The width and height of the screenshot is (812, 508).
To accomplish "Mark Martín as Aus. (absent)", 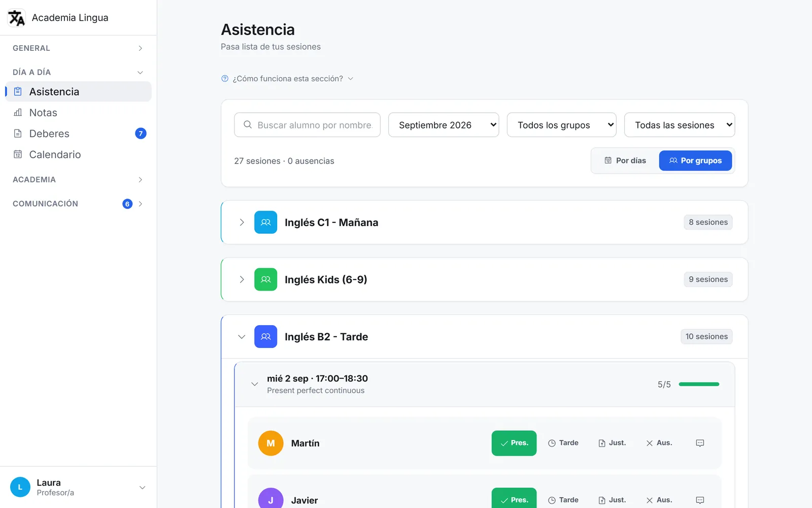I will coord(659,443).
